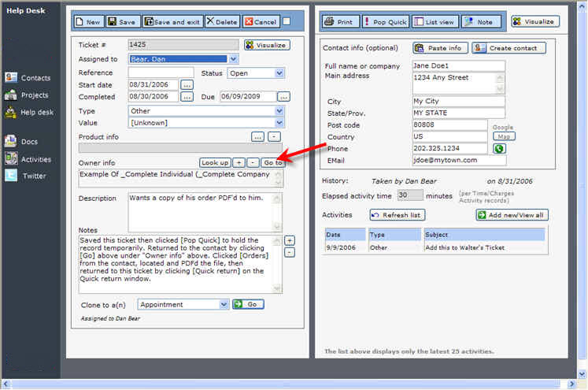Click the Paste info button
588x390 pixels.
click(440, 48)
